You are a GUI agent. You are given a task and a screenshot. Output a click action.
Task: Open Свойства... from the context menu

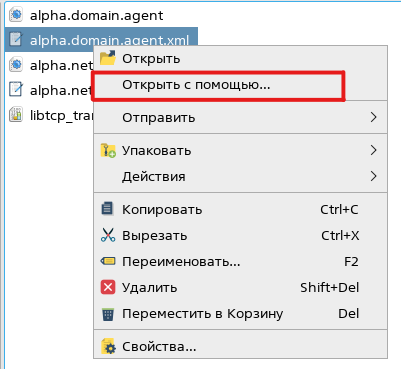point(240,347)
